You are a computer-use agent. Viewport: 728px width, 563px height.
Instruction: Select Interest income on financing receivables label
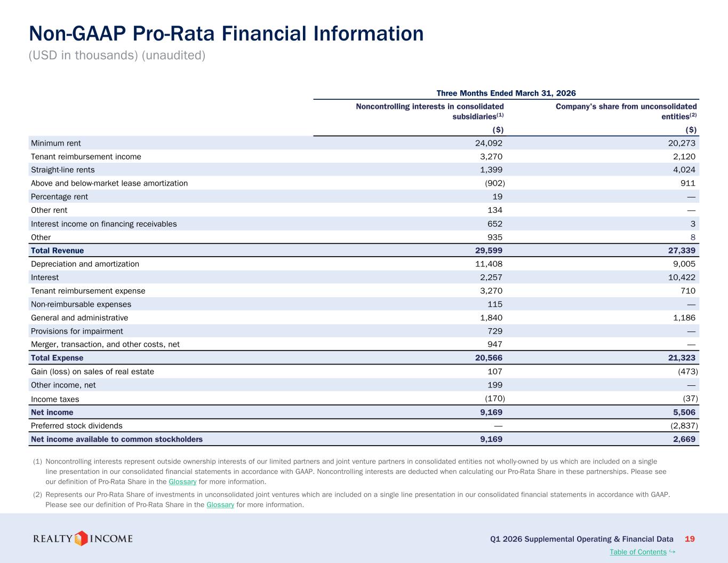click(104, 224)
